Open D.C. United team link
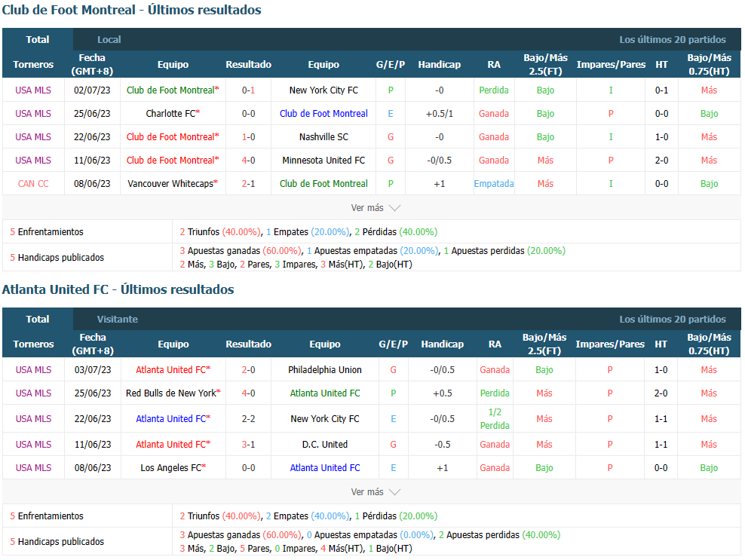This screenshot has width=745, height=560. coord(324,444)
